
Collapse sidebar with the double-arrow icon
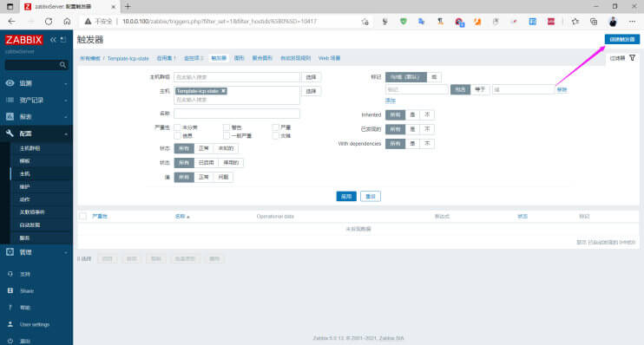coord(53,40)
